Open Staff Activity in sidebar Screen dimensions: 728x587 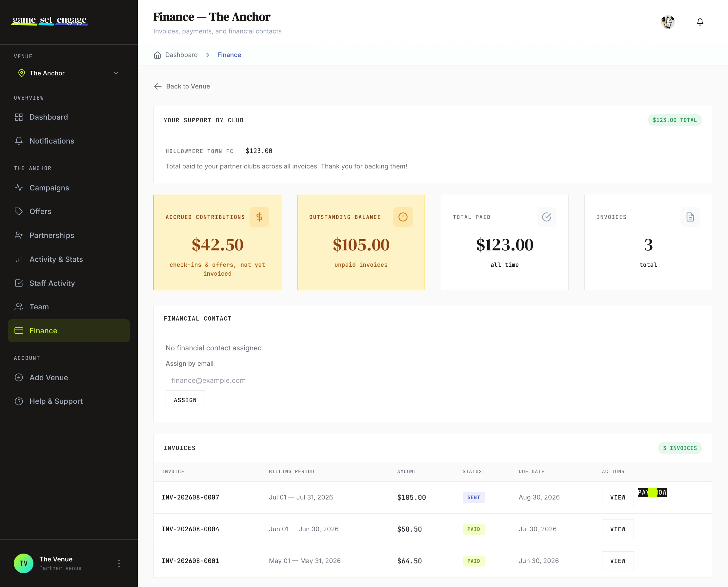(x=69, y=283)
